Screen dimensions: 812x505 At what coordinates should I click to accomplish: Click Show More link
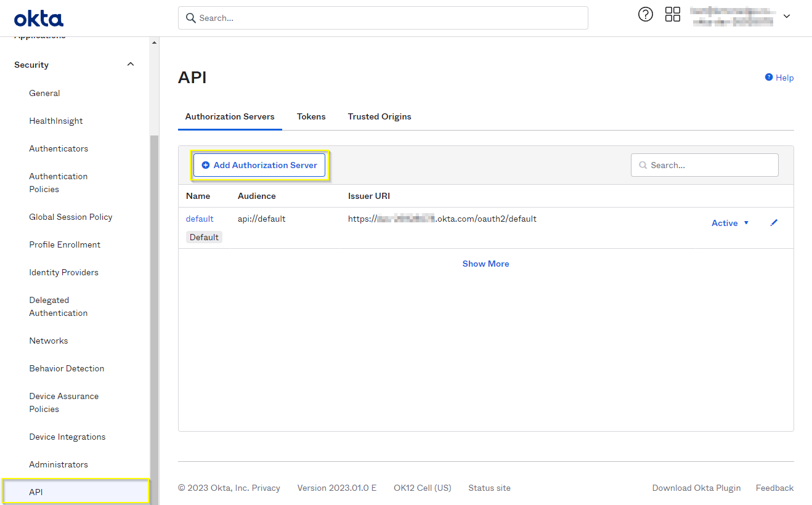pos(485,264)
